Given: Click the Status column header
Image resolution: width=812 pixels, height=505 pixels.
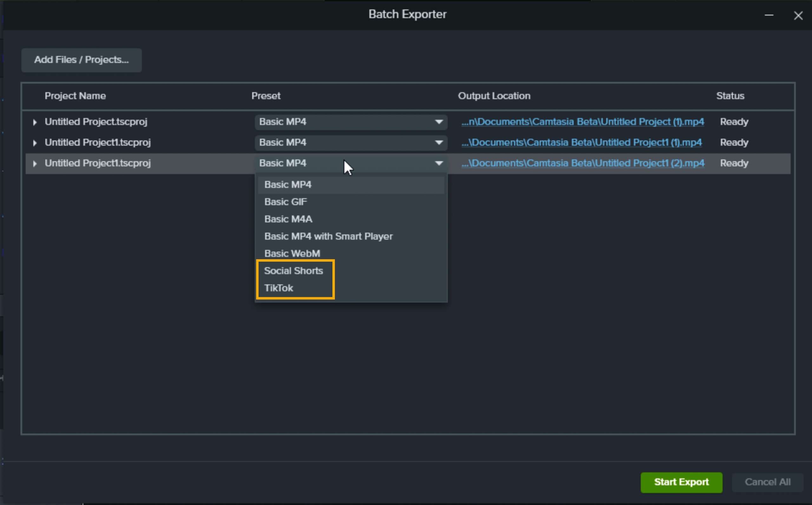Looking at the screenshot, I should pos(730,96).
